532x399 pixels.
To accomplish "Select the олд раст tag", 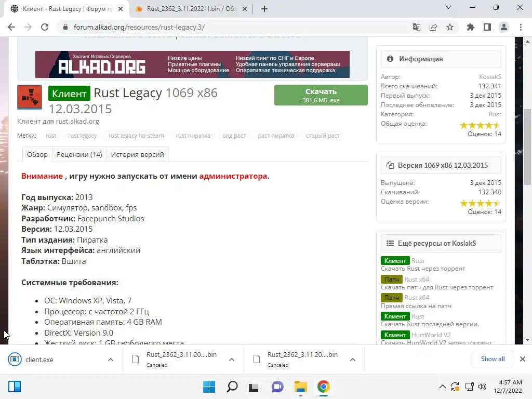I will 234,136.
